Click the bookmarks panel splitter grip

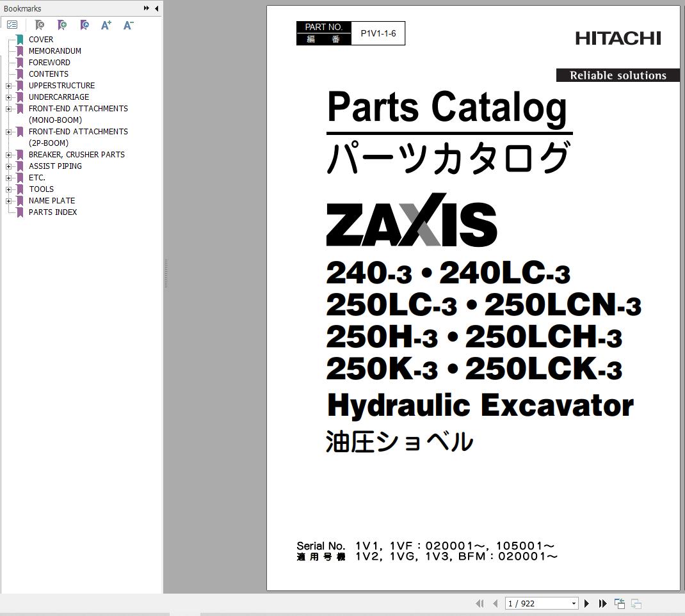click(166, 274)
